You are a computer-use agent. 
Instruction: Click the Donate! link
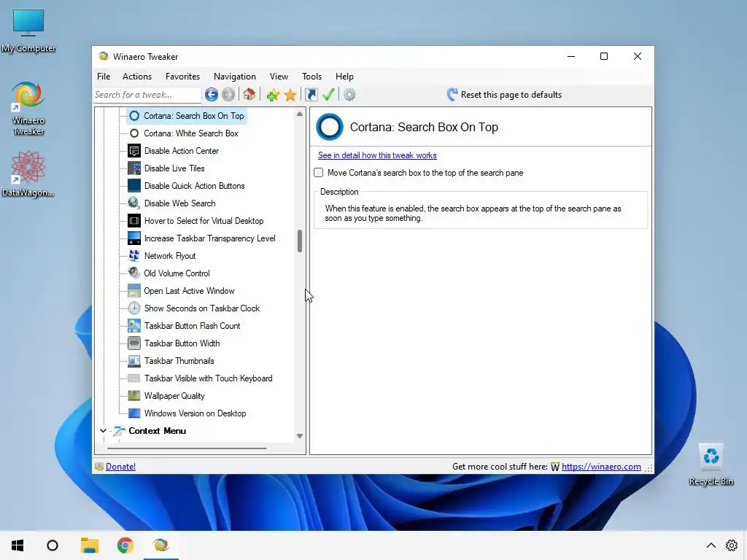click(120, 467)
